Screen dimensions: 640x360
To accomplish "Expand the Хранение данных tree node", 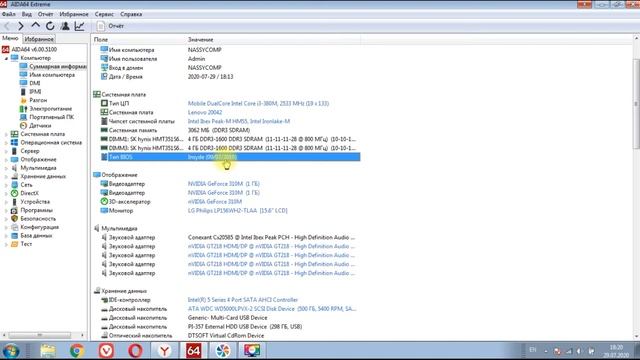I will tap(6, 176).
